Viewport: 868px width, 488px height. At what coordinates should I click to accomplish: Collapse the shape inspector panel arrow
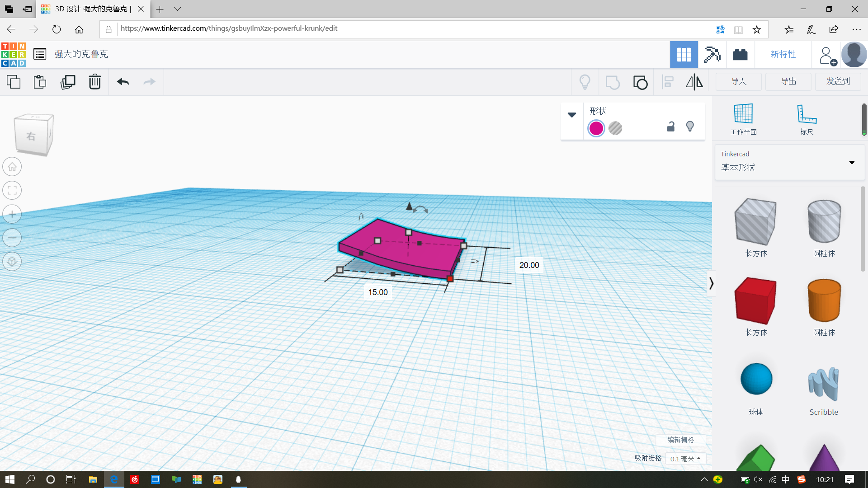coord(572,115)
